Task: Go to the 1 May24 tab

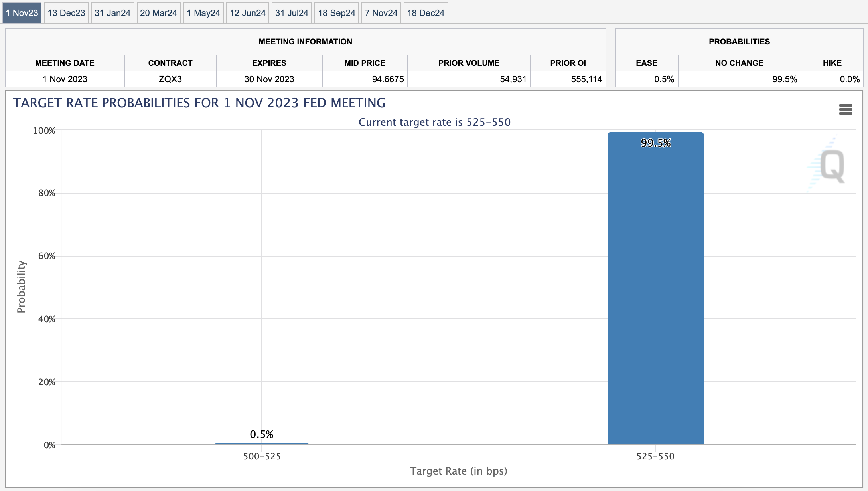Action: click(x=203, y=13)
